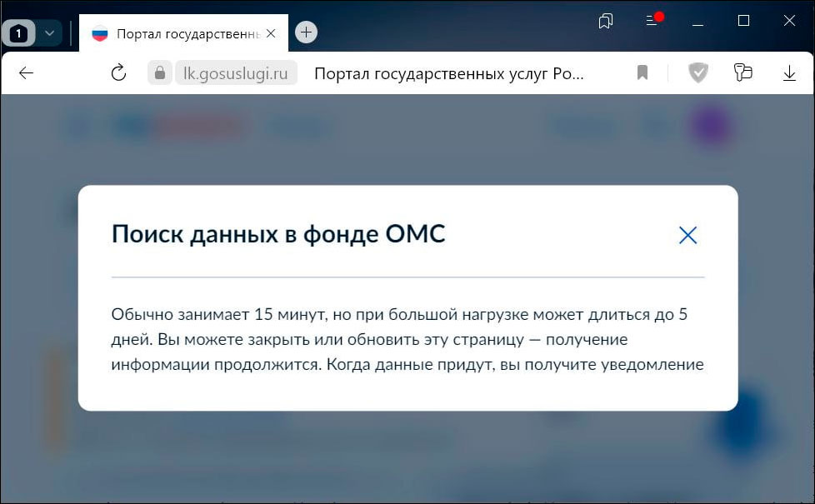Navigate back using the arrow

pos(26,72)
